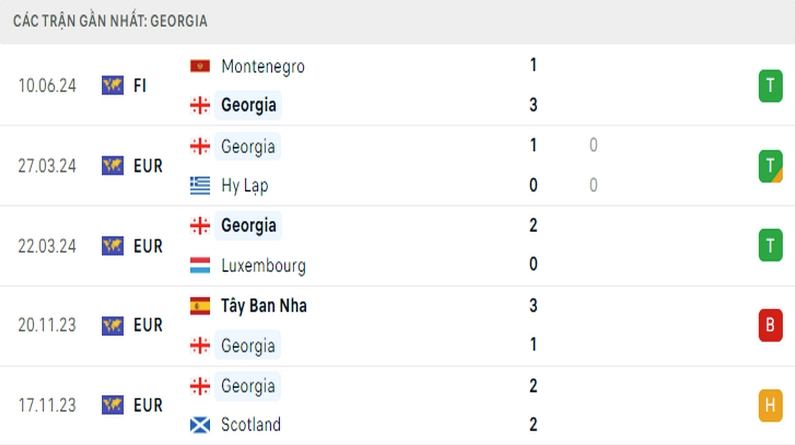The height and width of the screenshot is (445, 795).
Task: Click the Scotland flag icon
Action: [x=200, y=425]
